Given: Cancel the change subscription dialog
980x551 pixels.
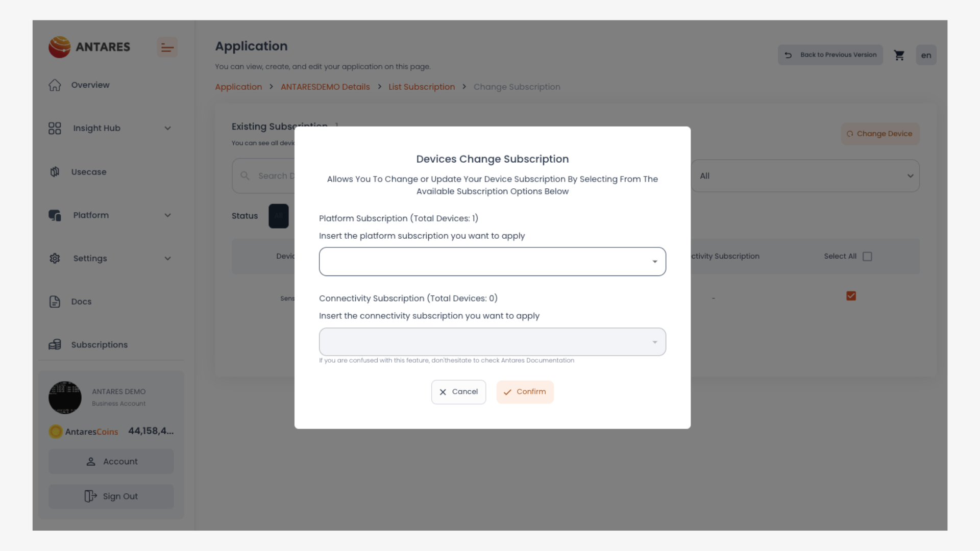Looking at the screenshot, I should tap(458, 392).
